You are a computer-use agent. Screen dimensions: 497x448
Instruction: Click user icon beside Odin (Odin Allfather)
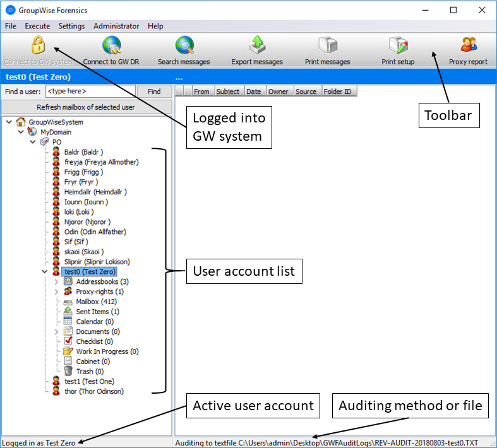[56, 232]
